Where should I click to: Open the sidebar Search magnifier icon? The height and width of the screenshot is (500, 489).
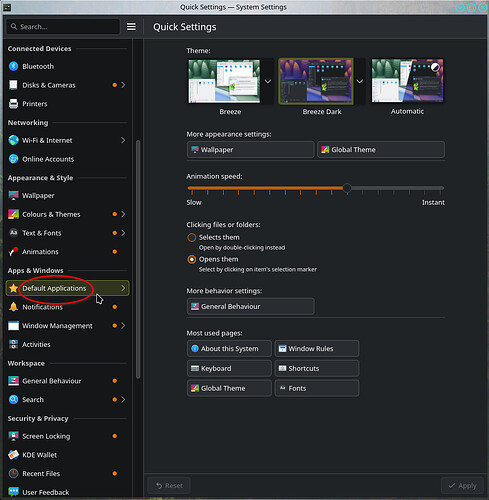coord(13,400)
